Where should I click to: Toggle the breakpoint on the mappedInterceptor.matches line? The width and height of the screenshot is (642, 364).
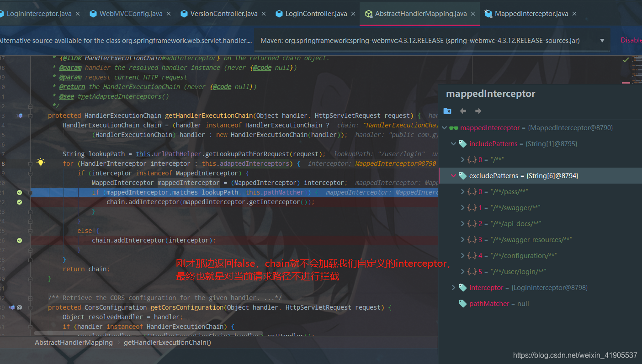click(19, 192)
